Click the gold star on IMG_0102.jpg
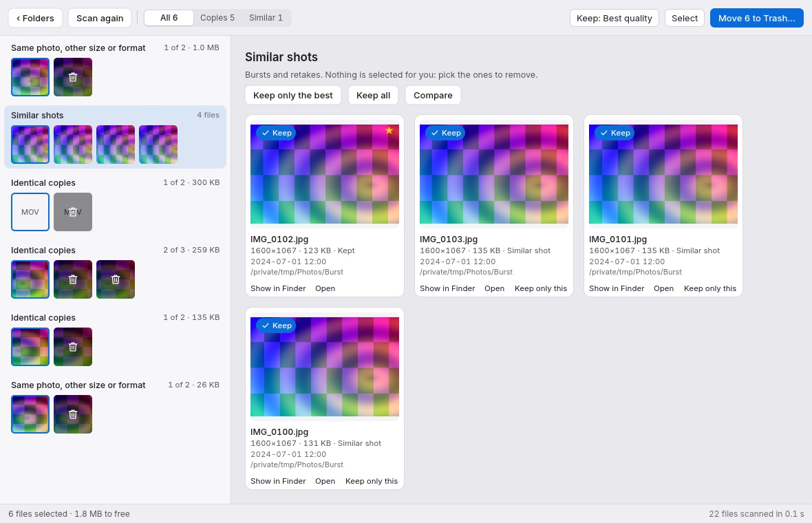812x523 pixels. [x=389, y=131]
